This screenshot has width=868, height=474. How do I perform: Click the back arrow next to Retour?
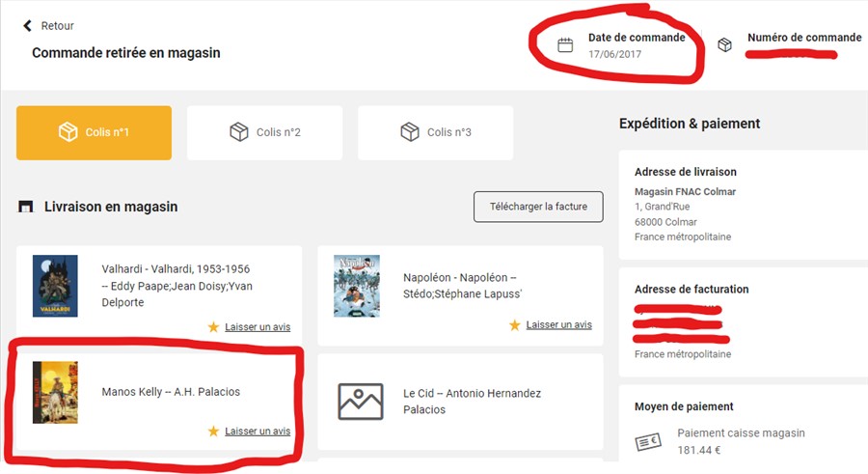click(x=27, y=26)
